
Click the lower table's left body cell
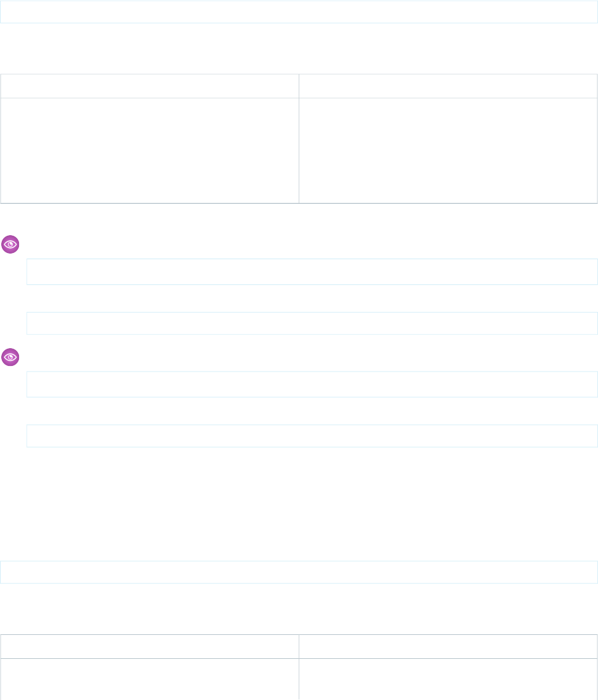point(150,679)
